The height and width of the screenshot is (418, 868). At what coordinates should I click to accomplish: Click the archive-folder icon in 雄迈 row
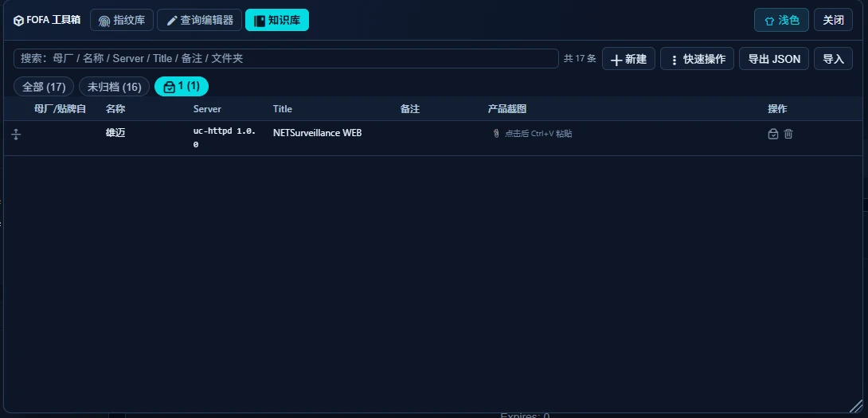(x=772, y=134)
